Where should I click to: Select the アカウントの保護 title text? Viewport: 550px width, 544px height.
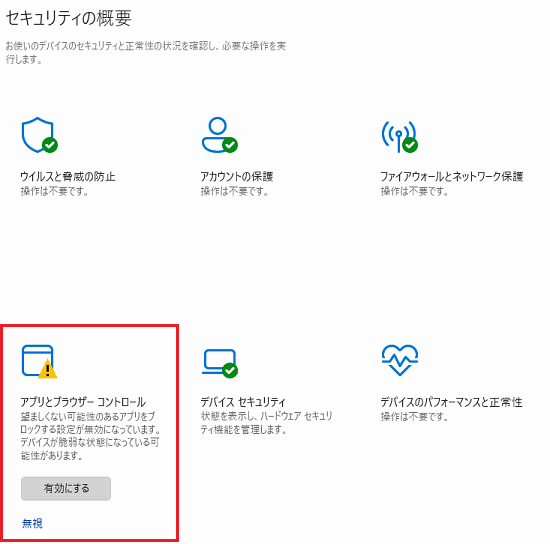coord(237,176)
